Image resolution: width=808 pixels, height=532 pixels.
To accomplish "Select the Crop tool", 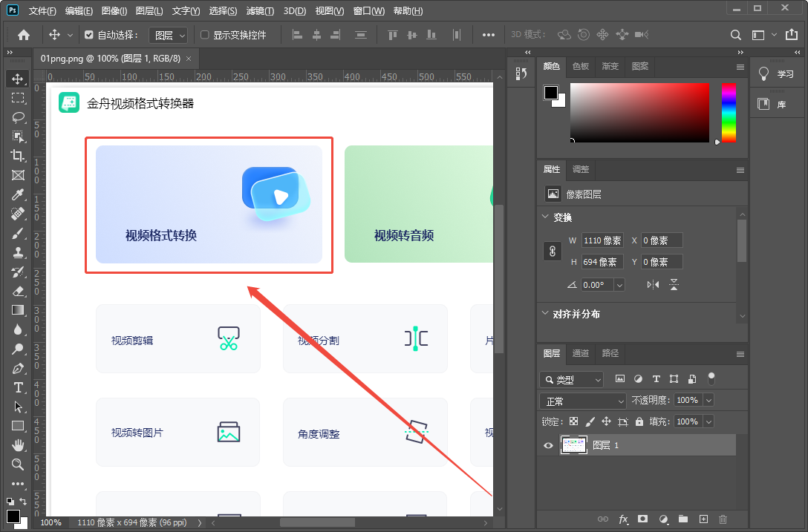I will [x=18, y=156].
